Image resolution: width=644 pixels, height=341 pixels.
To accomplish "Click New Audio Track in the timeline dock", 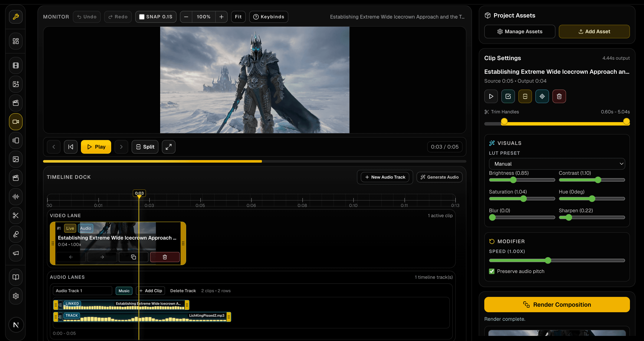I will [385, 177].
